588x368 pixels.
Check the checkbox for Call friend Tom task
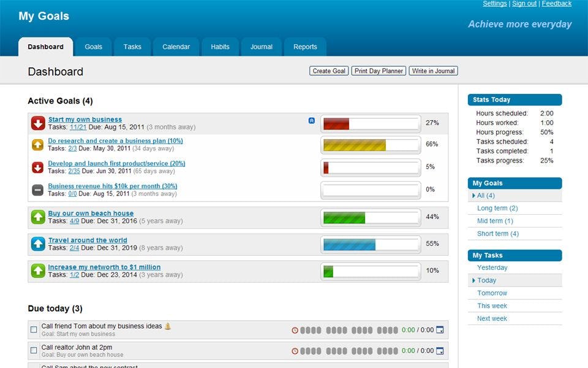tap(33, 329)
